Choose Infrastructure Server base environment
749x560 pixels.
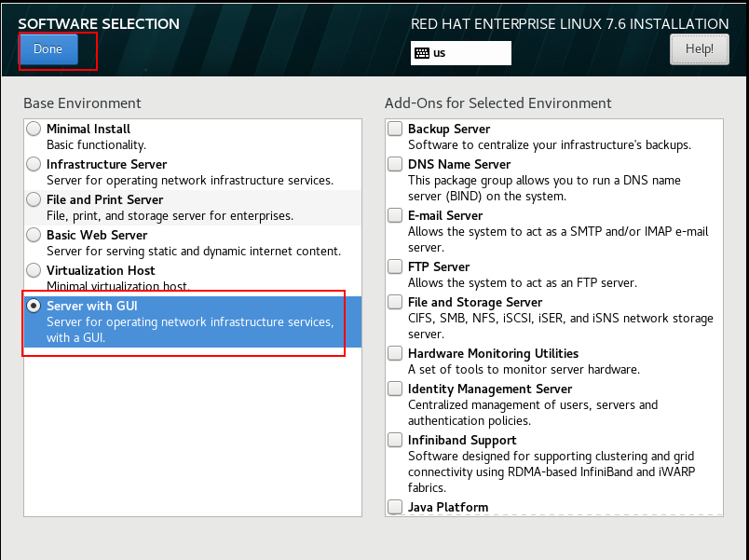(x=34, y=165)
